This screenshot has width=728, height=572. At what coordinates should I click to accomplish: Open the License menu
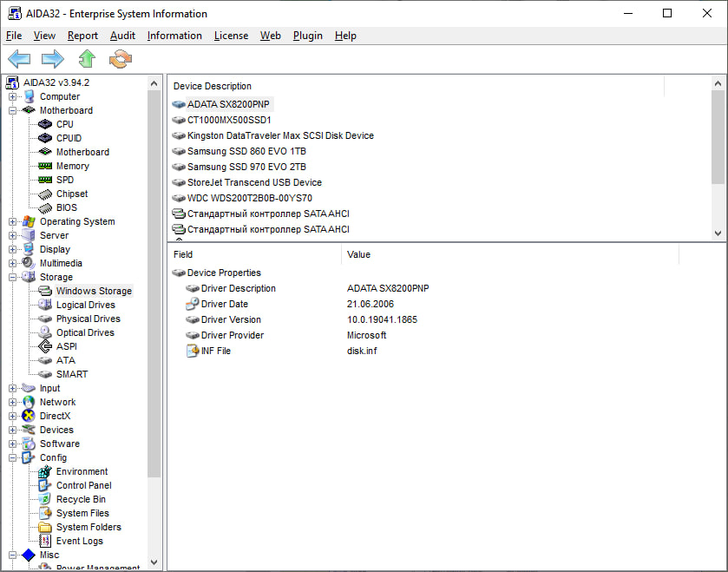pyautogui.click(x=231, y=36)
